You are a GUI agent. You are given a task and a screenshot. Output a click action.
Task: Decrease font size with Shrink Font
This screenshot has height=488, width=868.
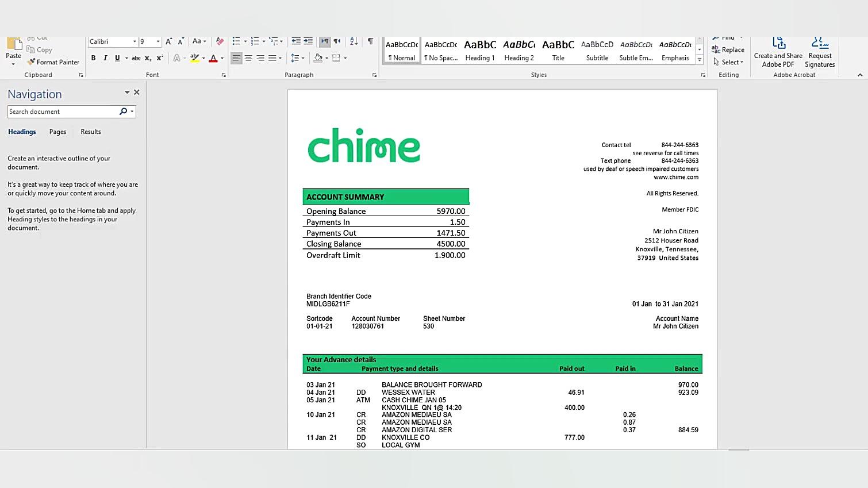(x=180, y=41)
